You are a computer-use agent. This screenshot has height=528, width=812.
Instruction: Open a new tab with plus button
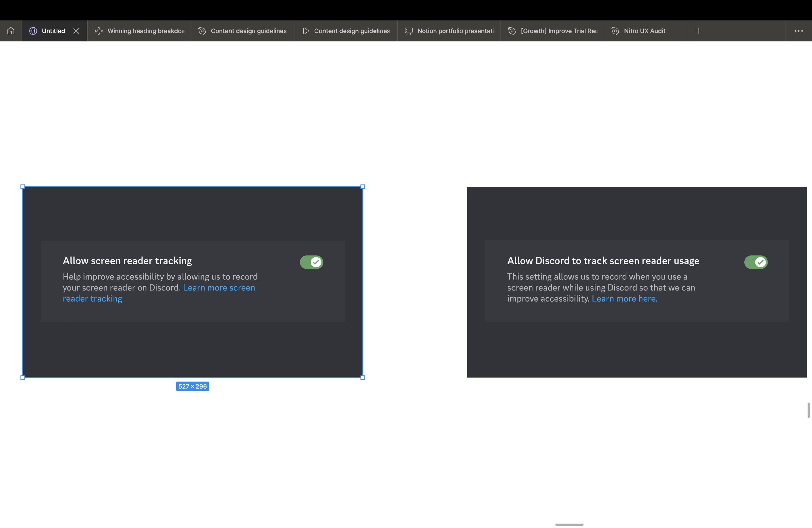[699, 31]
